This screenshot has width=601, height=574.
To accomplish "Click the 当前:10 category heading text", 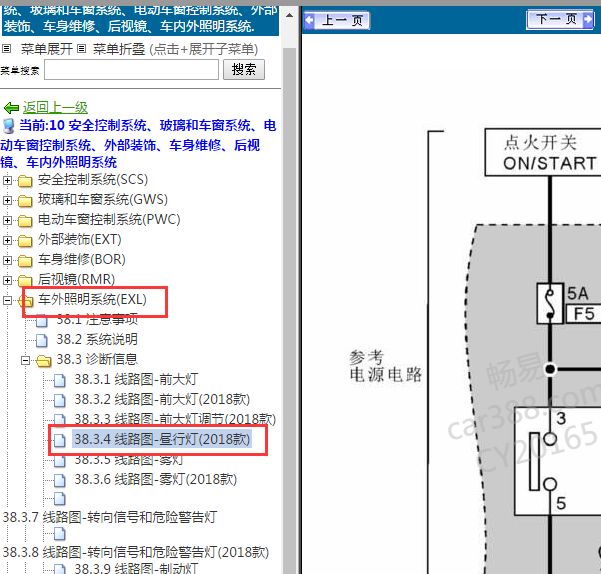I will [x=138, y=144].
